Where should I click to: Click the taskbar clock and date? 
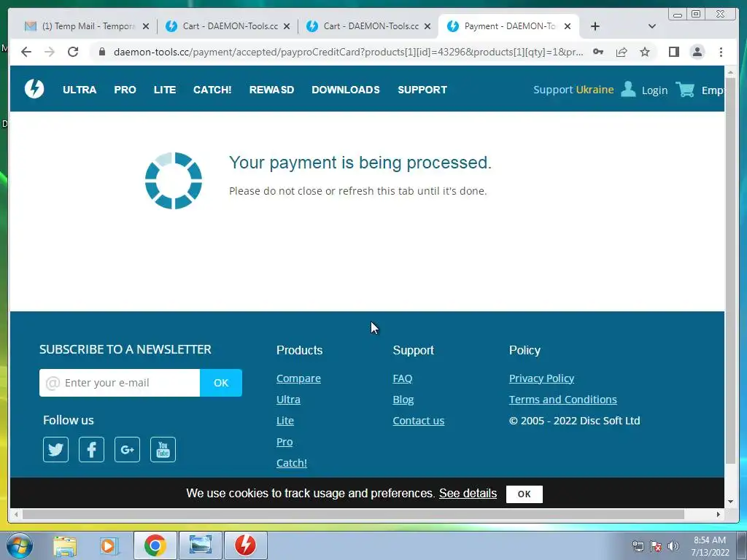coord(710,546)
